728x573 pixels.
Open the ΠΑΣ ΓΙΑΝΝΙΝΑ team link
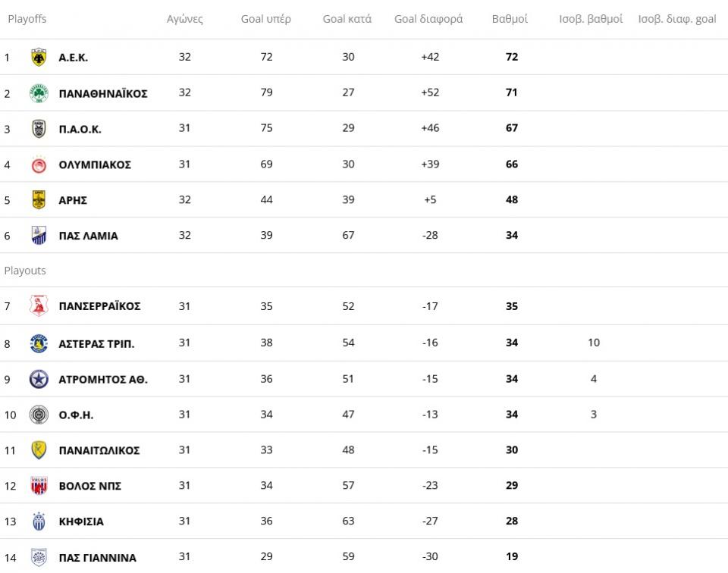[x=97, y=557]
